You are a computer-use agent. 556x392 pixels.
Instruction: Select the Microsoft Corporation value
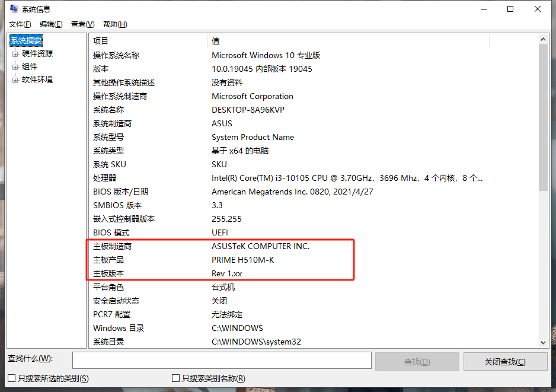click(252, 97)
